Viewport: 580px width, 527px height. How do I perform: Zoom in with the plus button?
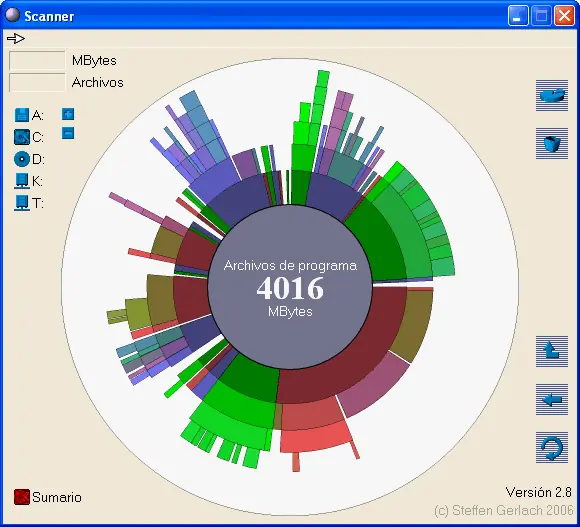tap(68, 114)
